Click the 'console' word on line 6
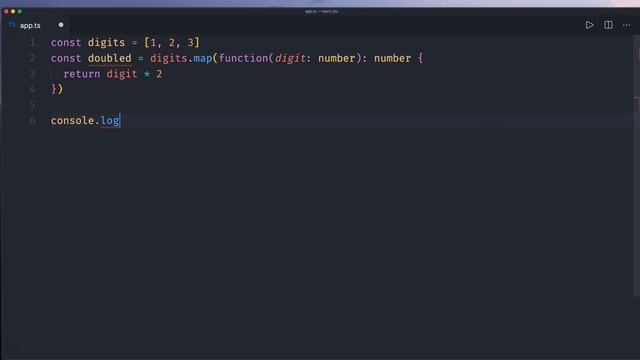Screen dimensions: 640x360 pos(72,121)
